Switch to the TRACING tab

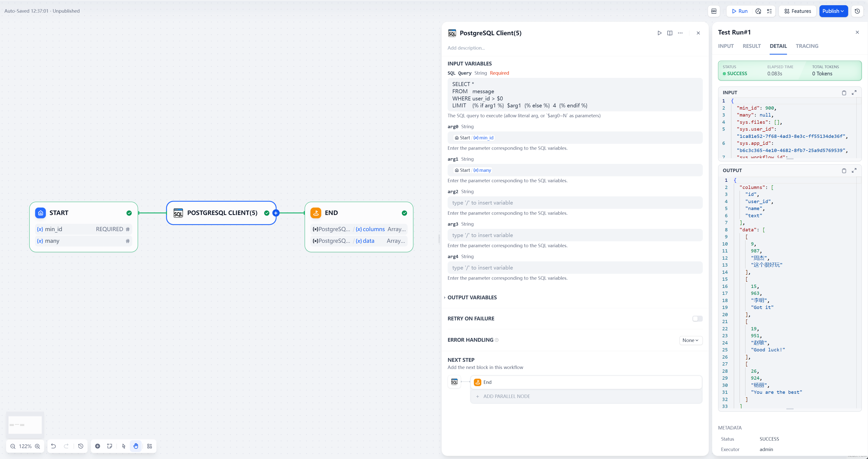[x=807, y=46]
